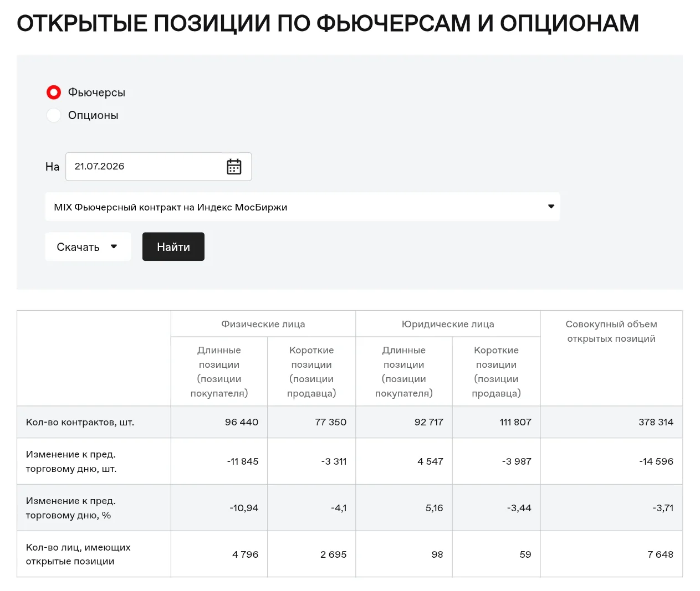Click the ОТКРЫТЫЕ ПОЗИЦИИ ПО ФЬЮЧЕРСАМ И ОПЦИОНАМ heading

point(328,23)
